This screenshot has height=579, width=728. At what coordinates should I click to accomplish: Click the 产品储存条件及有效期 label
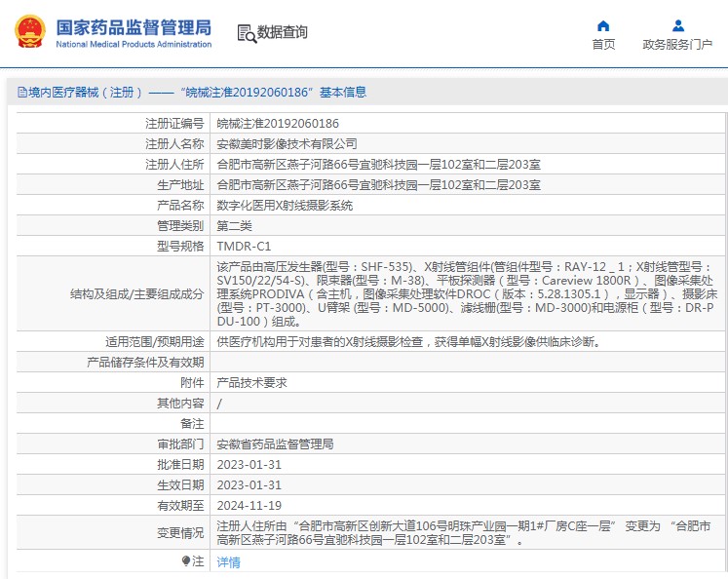145,363
